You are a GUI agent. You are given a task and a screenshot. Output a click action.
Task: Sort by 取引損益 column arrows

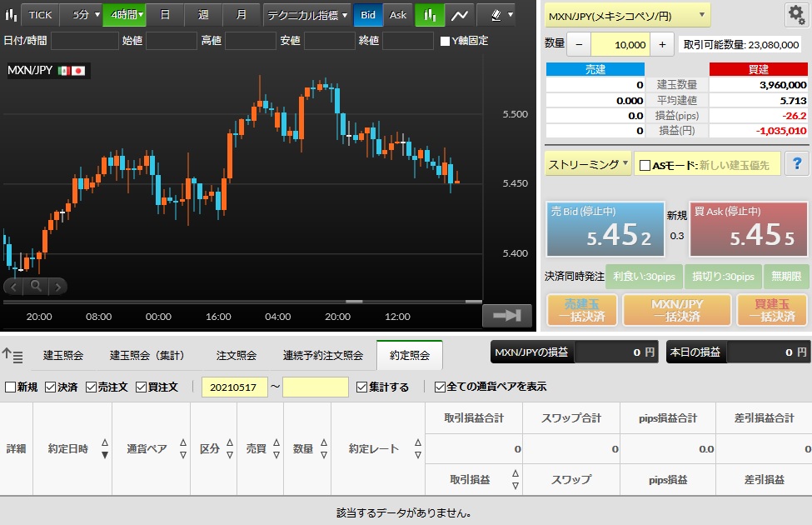click(x=516, y=479)
